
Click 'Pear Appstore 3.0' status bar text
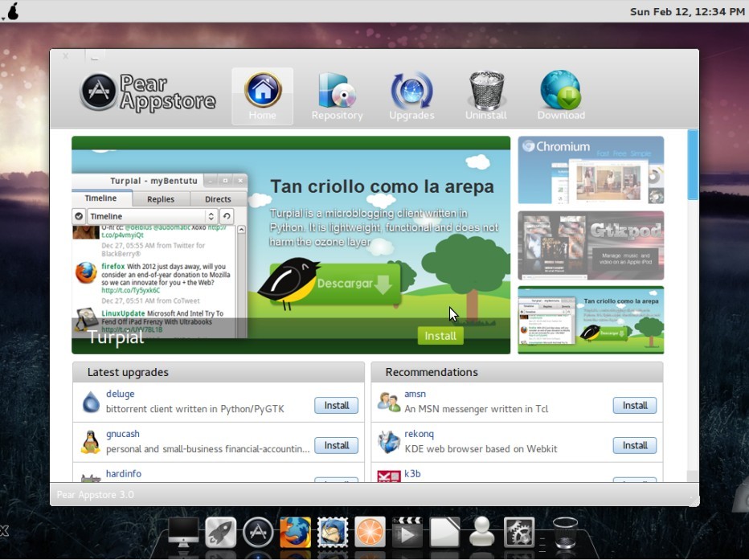(96, 495)
